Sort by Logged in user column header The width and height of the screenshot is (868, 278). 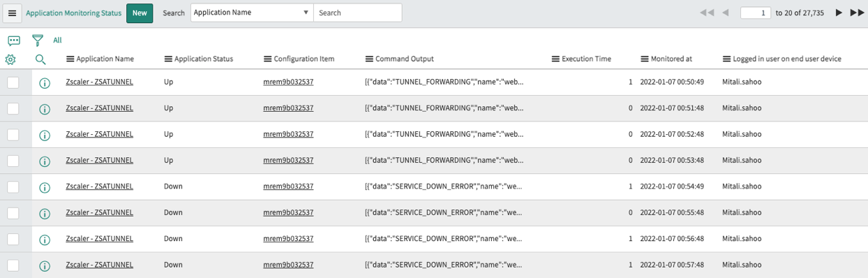[x=787, y=59]
